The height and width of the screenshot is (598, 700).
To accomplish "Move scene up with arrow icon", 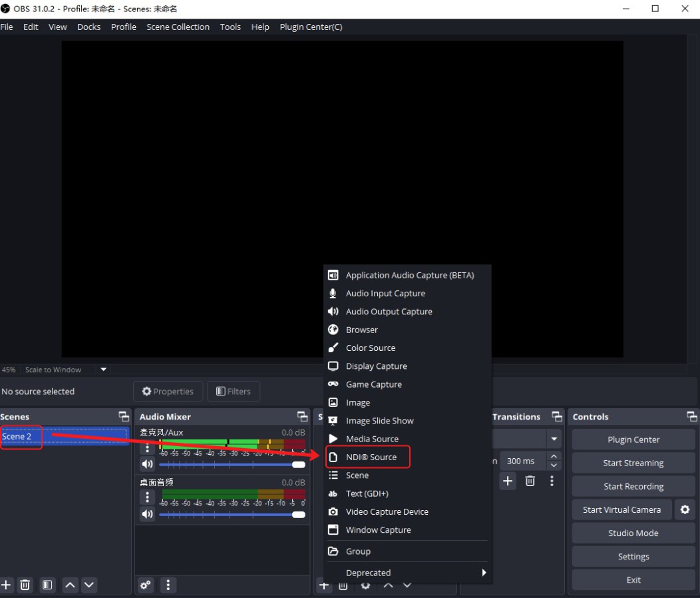I will (x=70, y=585).
